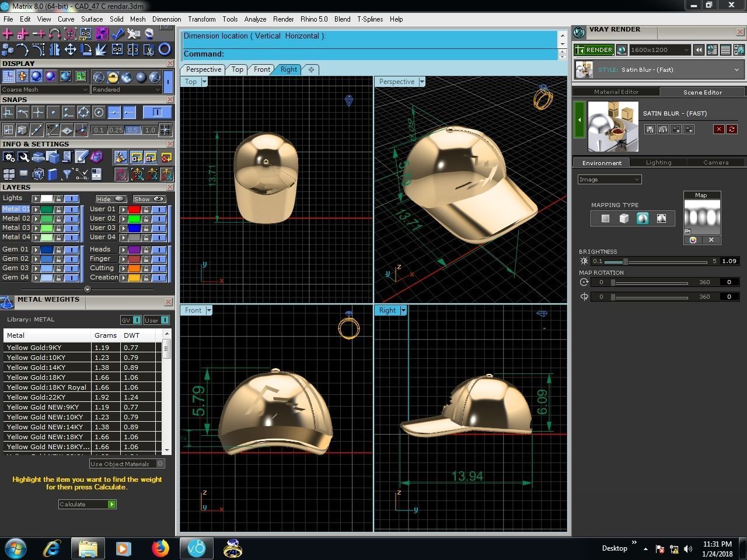Select the move arrows tool icon
Viewport: 747px width, 560px height.
pos(70,50)
